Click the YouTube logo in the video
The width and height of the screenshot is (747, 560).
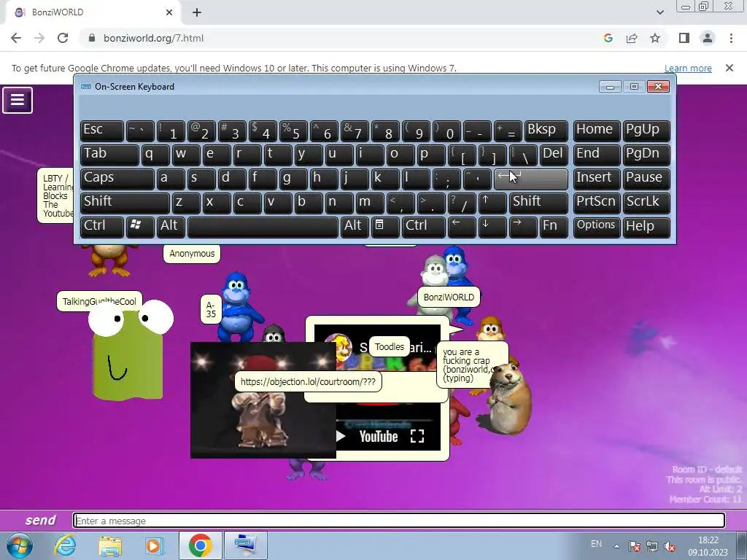379,436
